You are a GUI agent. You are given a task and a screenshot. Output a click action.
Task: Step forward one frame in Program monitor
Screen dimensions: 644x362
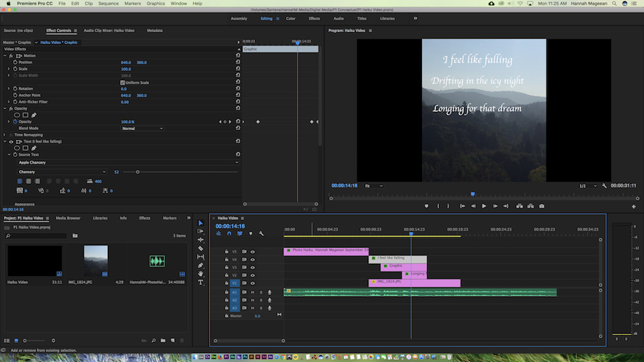(495, 206)
